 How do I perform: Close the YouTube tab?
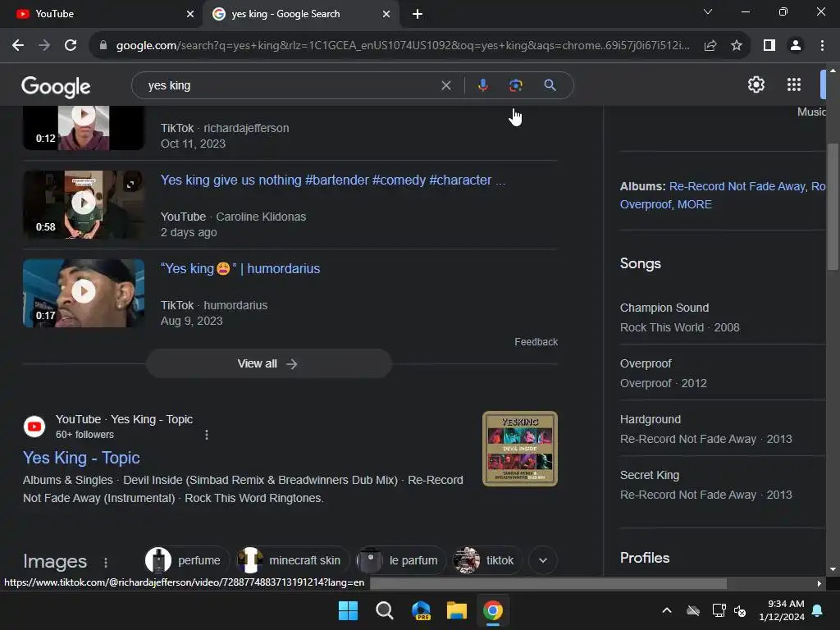click(x=190, y=14)
